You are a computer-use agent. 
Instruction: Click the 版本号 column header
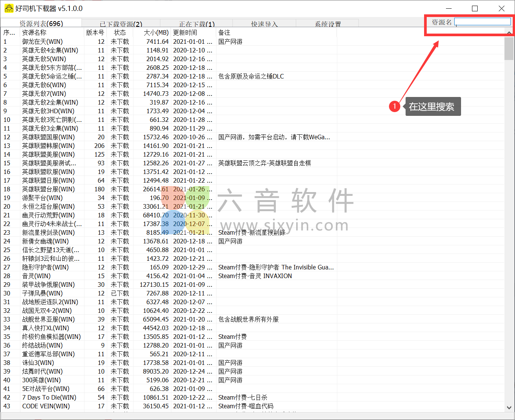tap(95, 32)
